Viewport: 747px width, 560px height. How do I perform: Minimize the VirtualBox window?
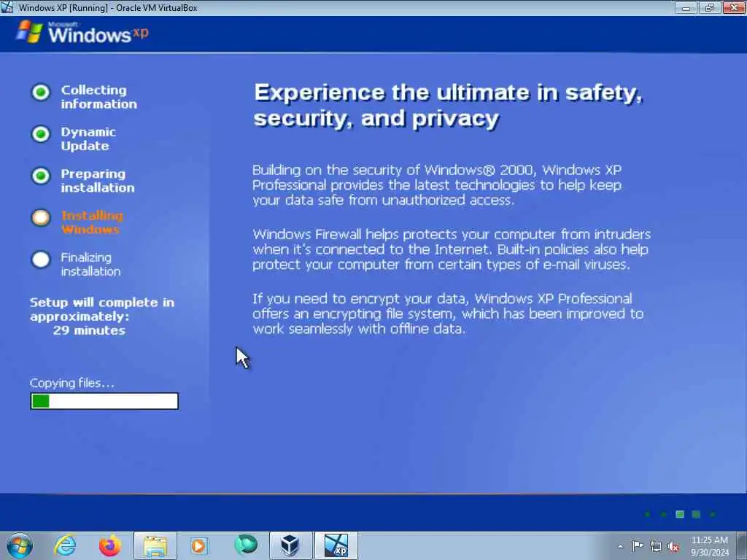(x=686, y=7)
